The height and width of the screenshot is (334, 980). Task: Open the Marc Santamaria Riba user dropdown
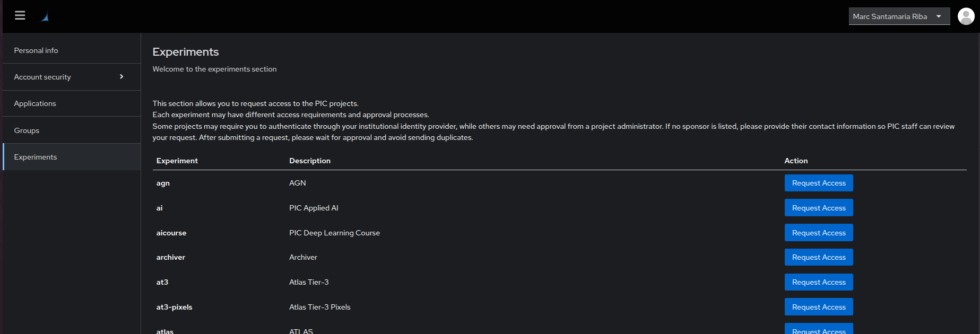pos(899,16)
